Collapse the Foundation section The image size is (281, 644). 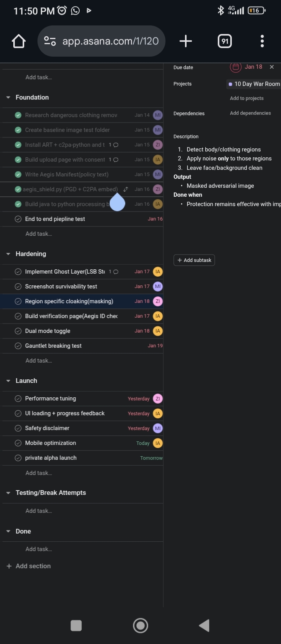pyautogui.click(x=8, y=98)
